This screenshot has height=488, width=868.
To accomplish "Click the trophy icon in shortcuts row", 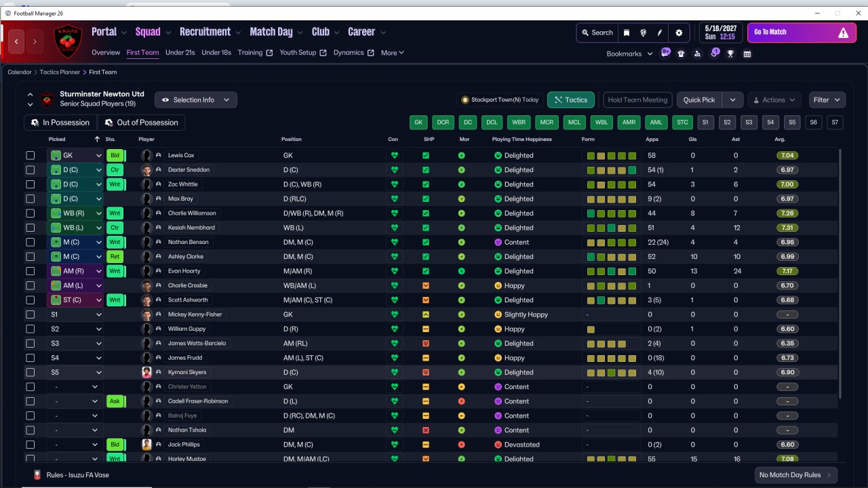I will 730,54.
